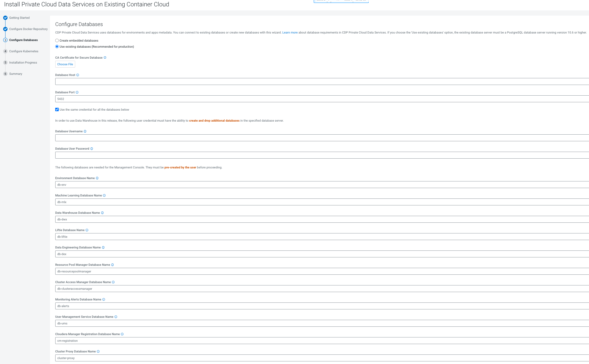This screenshot has height=364, width=589.
Task: Uncheck Use the same credential checkbox
Action: pos(57,110)
